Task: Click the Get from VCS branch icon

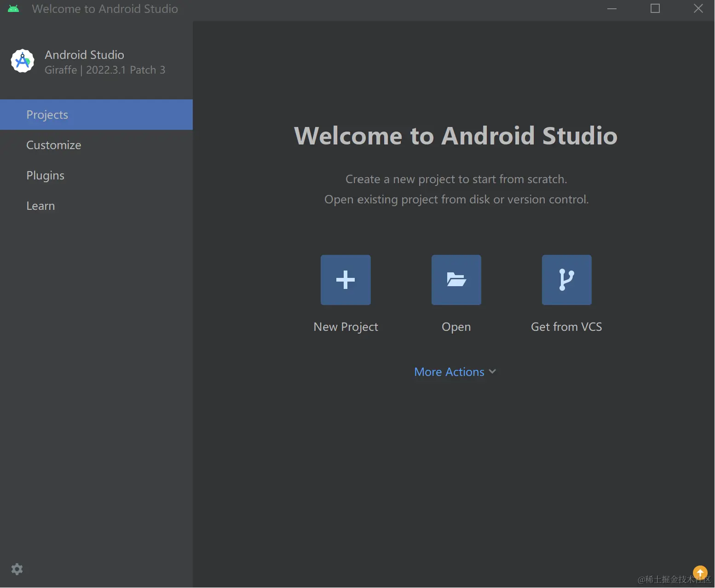Action: (x=567, y=280)
